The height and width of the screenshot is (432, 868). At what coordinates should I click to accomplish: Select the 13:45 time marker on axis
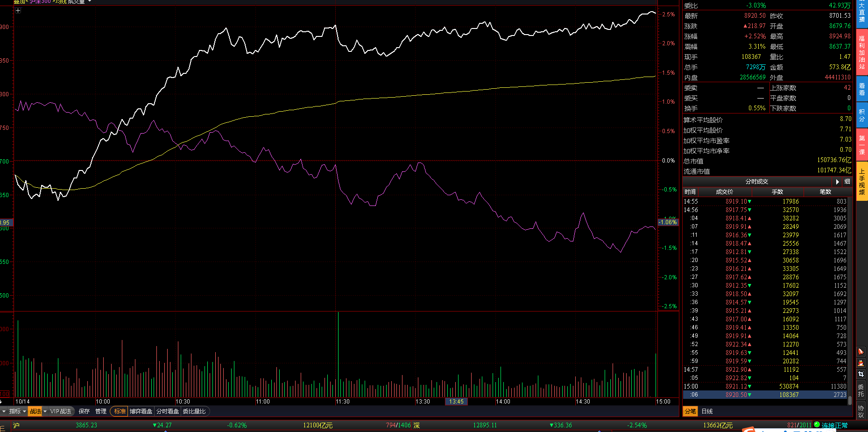point(456,402)
